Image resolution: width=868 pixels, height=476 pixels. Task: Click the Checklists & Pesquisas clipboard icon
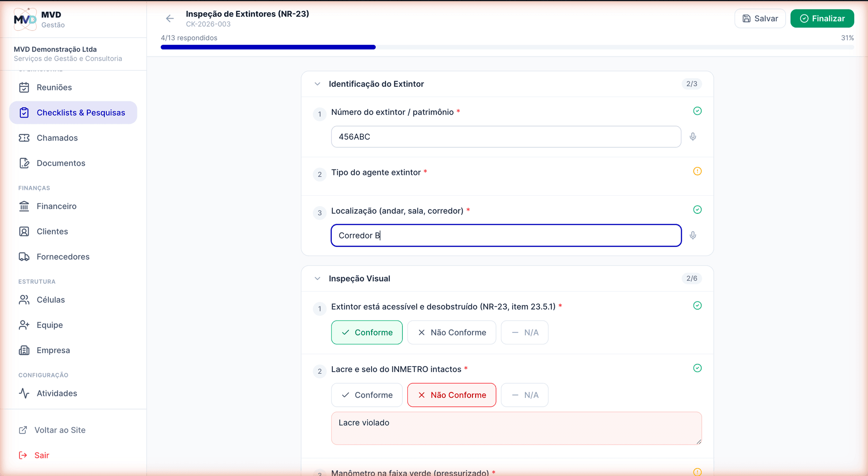pyautogui.click(x=24, y=113)
